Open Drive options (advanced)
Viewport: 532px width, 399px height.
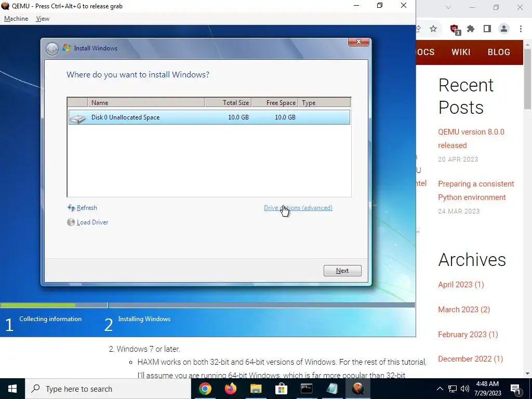coord(298,208)
